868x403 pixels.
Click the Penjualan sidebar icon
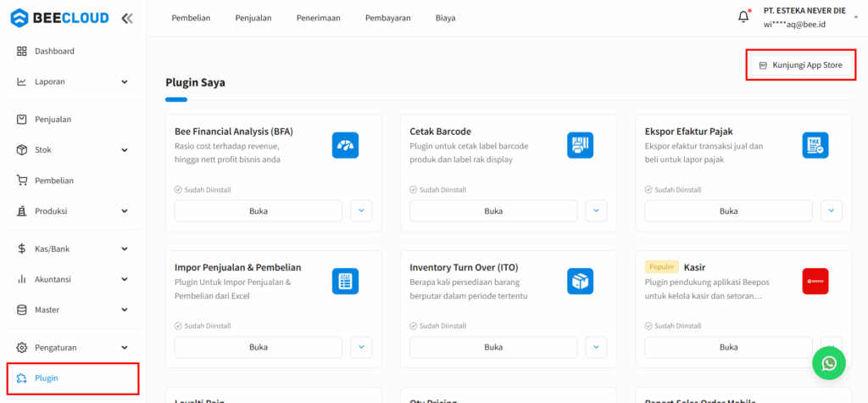[x=21, y=119]
